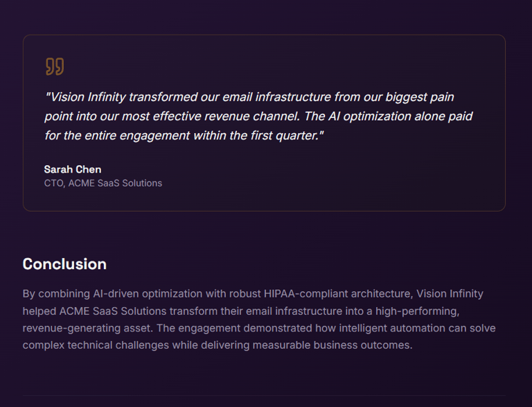532x407 pixels.
Task: Click the phrase 'most effective revenue channel'
Action: pyautogui.click(x=211, y=116)
